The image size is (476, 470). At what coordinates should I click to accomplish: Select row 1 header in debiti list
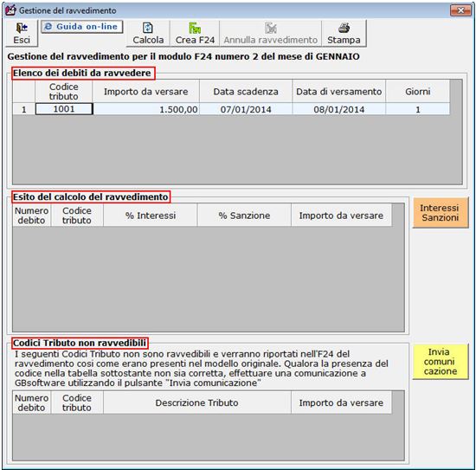click(23, 109)
